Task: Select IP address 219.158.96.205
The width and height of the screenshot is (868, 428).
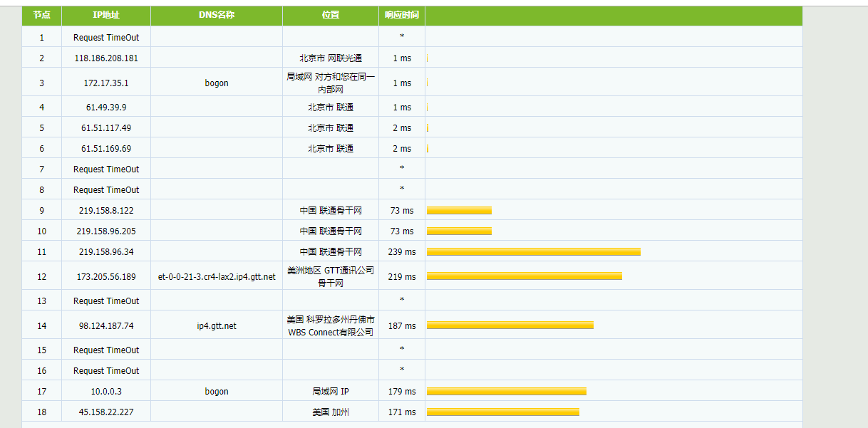Action: [106, 231]
